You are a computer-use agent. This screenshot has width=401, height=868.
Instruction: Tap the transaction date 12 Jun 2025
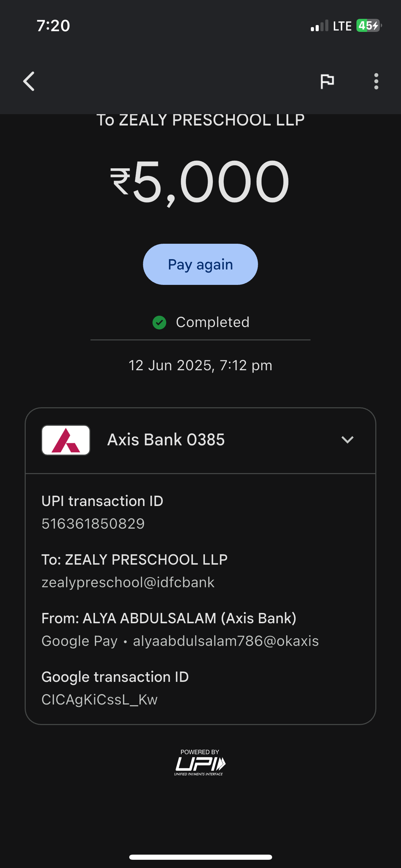pyautogui.click(x=200, y=365)
